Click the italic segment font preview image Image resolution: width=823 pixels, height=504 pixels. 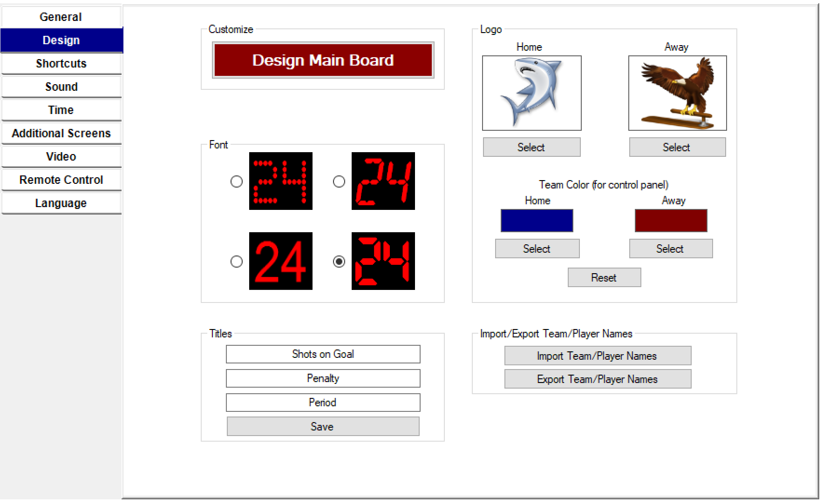383,181
